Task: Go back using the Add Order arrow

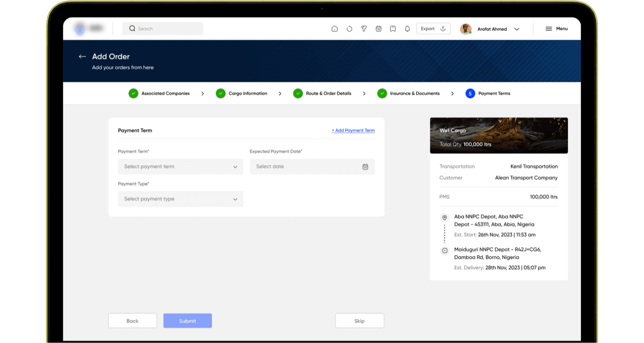Action: 82,57
